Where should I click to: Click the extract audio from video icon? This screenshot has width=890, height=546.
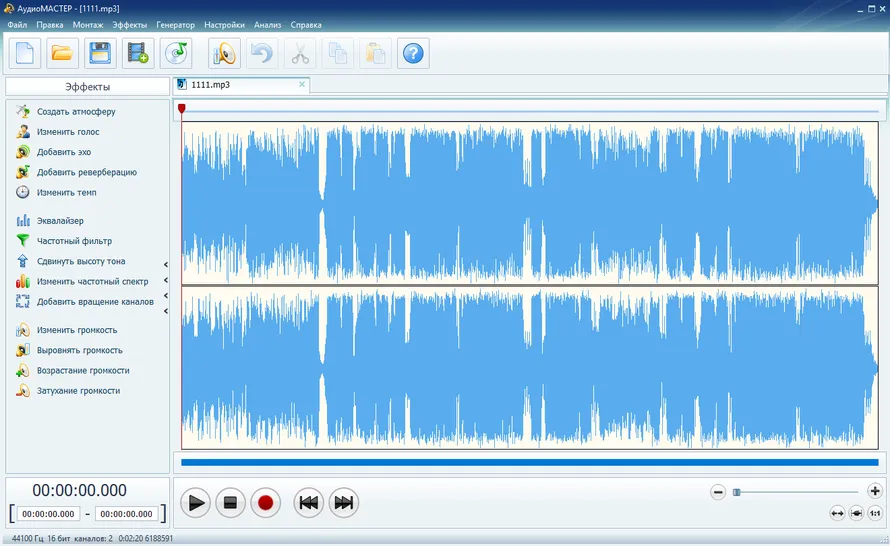(x=138, y=53)
